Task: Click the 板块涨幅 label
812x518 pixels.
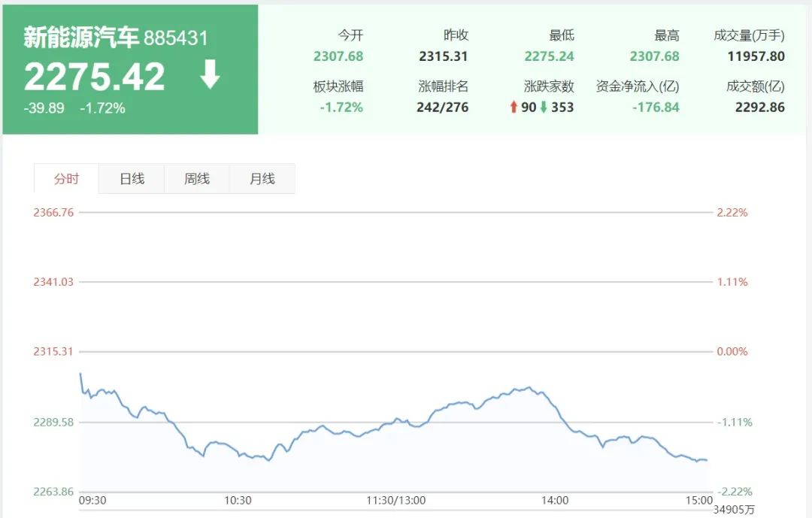Action: (338, 86)
